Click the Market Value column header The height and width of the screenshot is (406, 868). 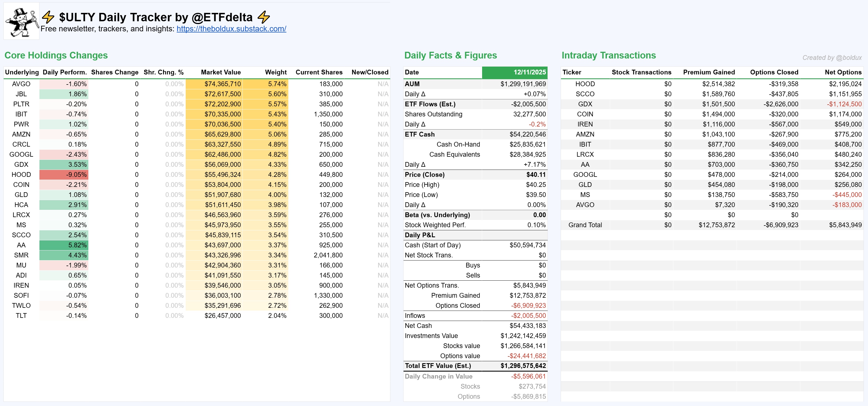[x=221, y=72]
